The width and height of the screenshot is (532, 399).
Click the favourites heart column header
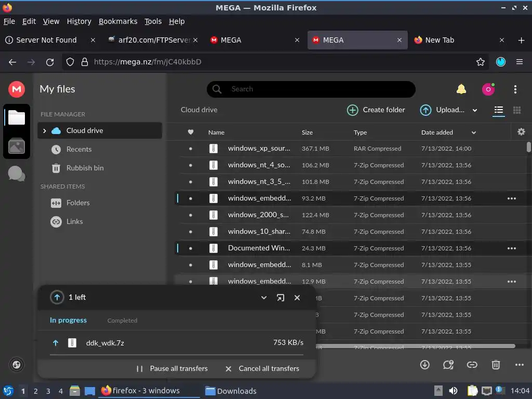click(x=191, y=132)
